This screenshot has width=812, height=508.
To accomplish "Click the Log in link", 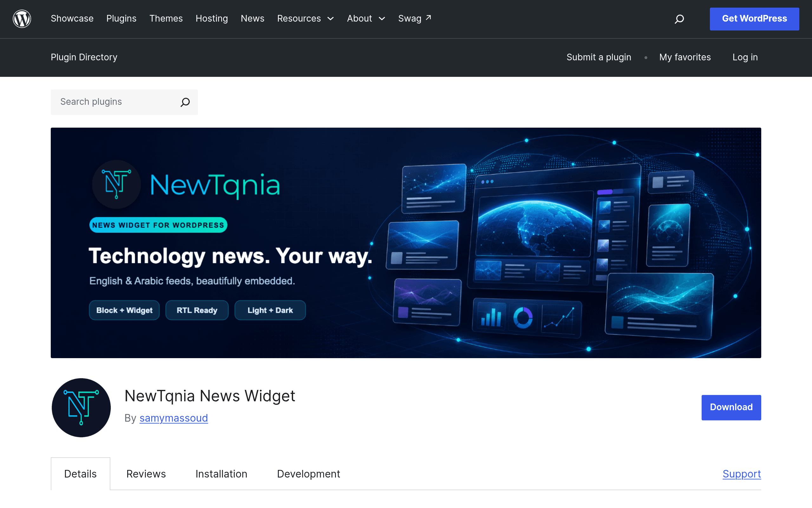I will [745, 57].
